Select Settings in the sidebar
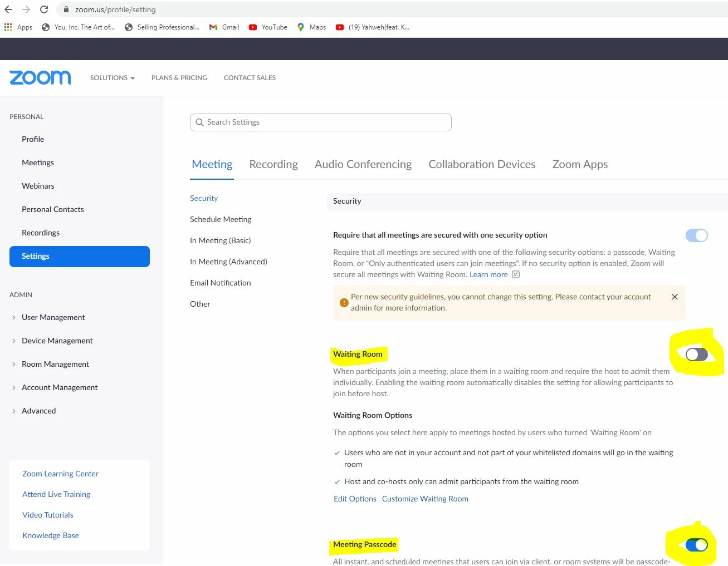Image resolution: width=728 pixels, height=566 pixels. pyautogui.click(x=80, y=257)
